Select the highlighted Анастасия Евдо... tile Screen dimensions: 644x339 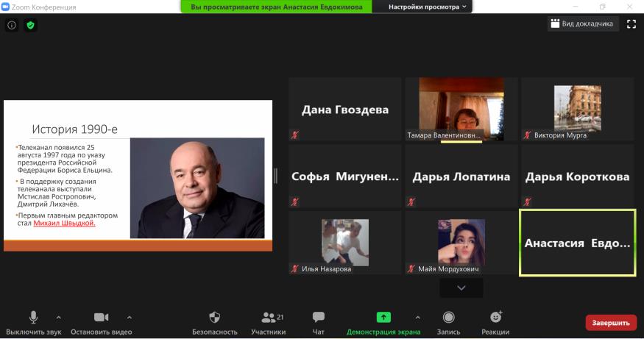(578, 243)
